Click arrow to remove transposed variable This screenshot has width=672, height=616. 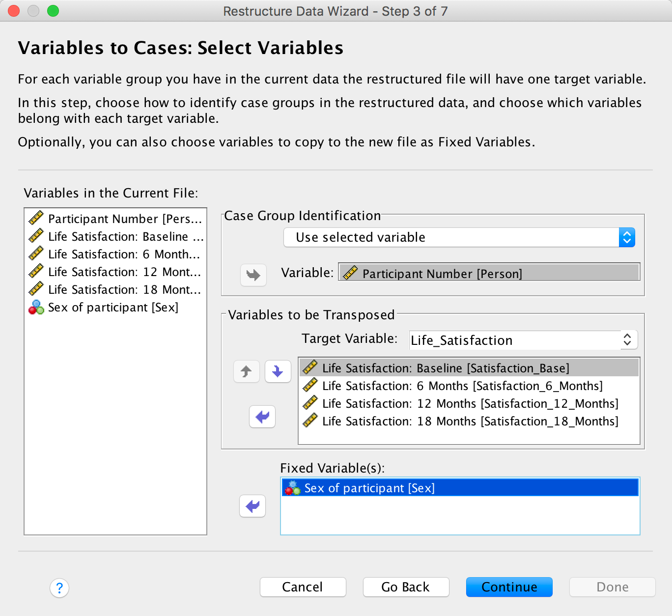tap(262, 417)
